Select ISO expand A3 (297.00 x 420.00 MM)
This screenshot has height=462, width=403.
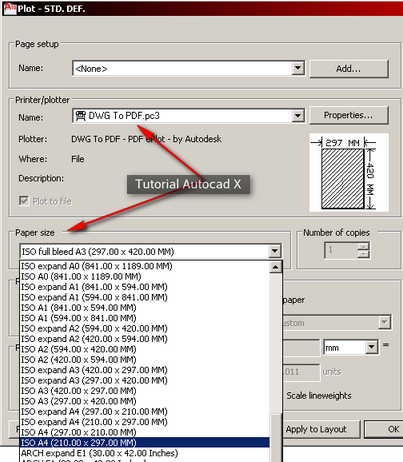[x=145, y=380]
